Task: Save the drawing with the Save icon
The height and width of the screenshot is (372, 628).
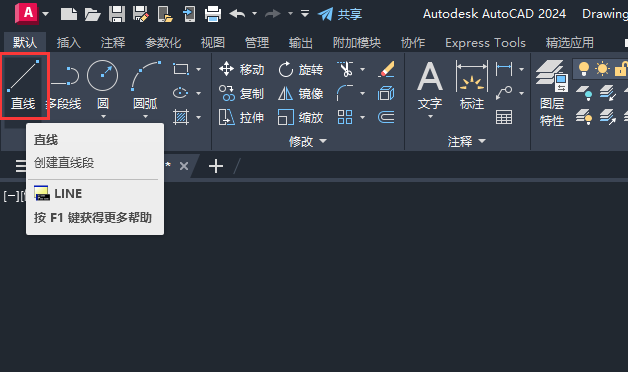Action: [x=117, y=14]
